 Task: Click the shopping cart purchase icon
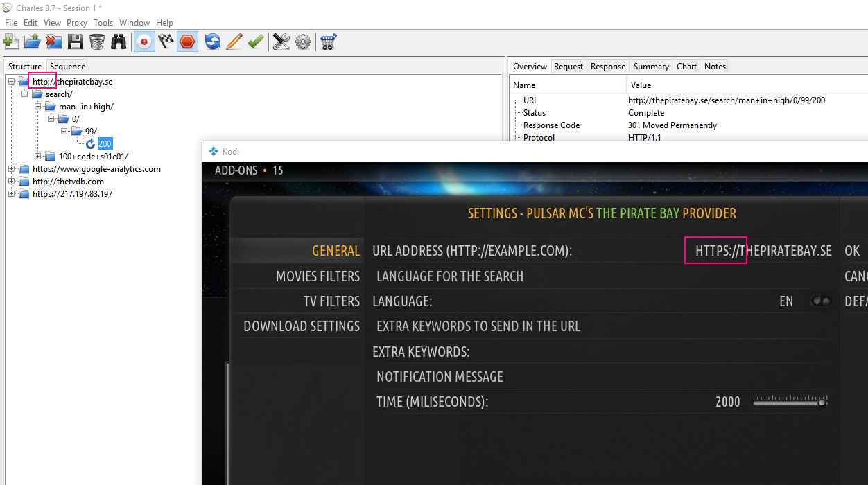pos(329,42)
